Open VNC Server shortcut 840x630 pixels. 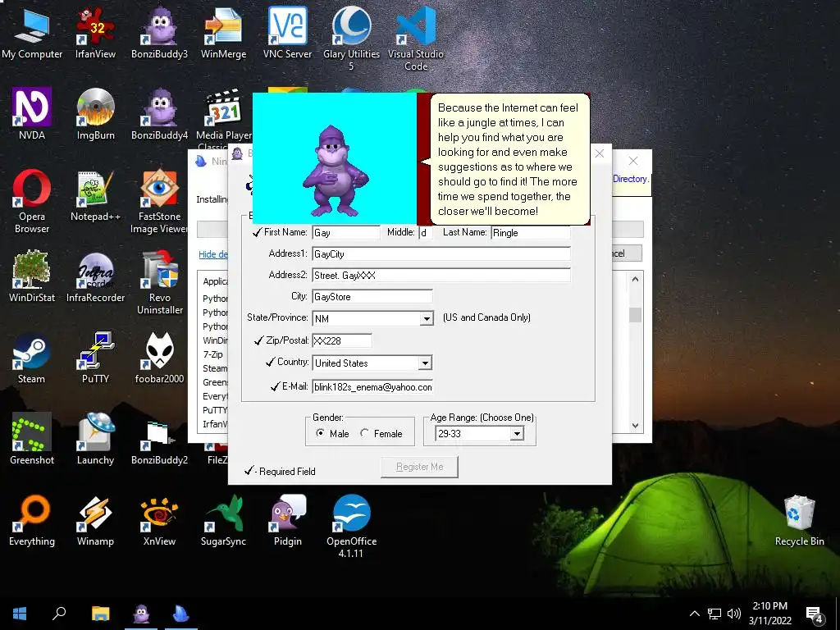(287, 33)
